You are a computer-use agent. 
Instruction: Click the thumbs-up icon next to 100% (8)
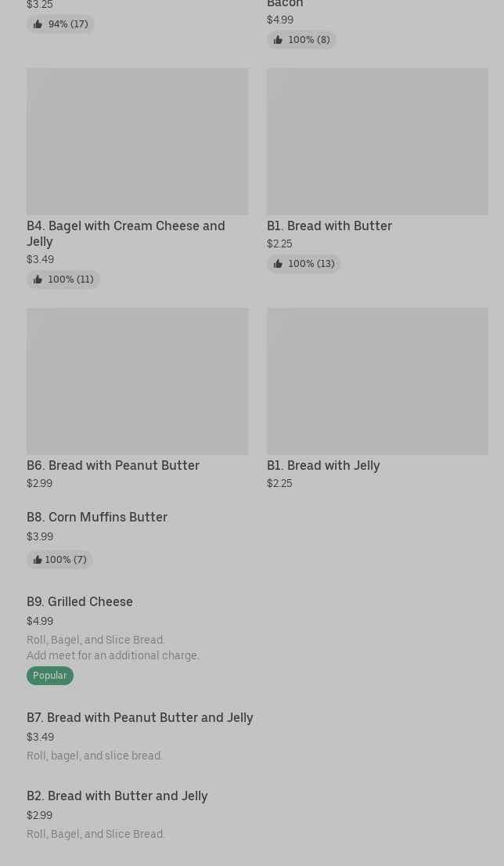pos(278,40)
